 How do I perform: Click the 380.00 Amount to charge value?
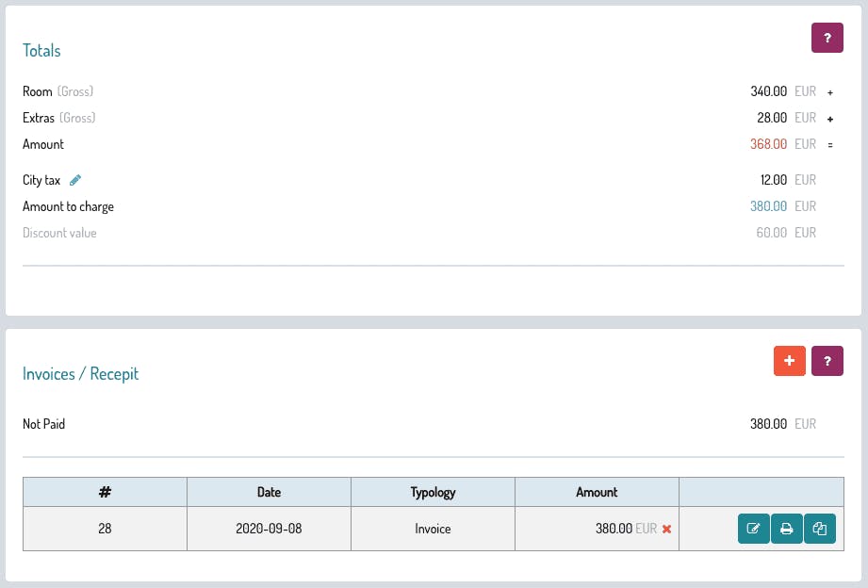tap(768, 206)
